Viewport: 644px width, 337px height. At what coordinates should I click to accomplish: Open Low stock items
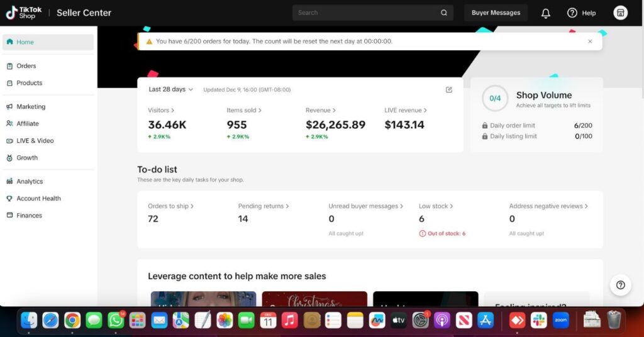pos(436,206)
